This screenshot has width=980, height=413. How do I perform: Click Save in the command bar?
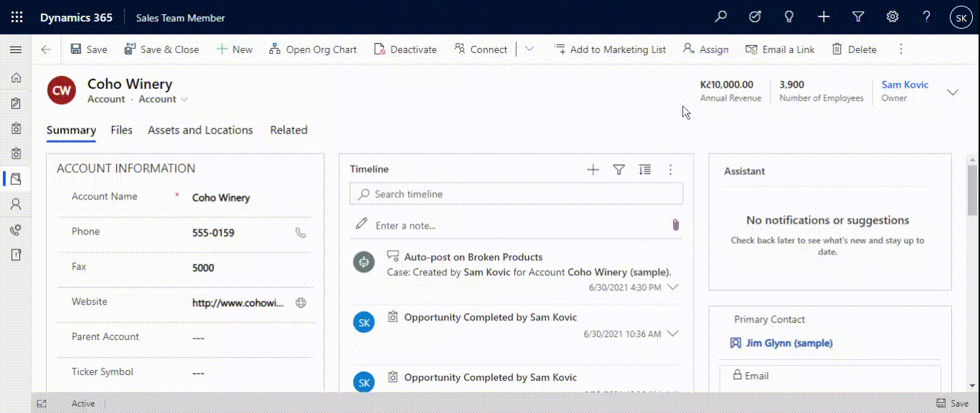89,49
